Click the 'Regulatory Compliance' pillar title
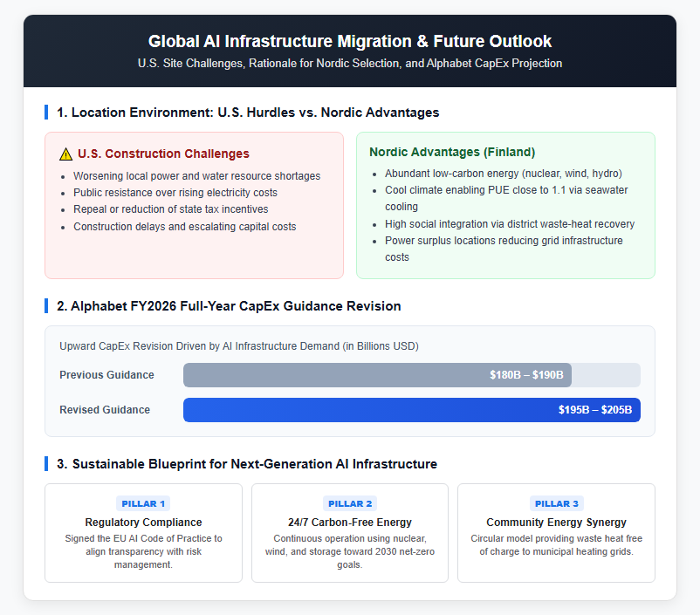The height and width of the screenshot is (615, 700). click(143, 523)
